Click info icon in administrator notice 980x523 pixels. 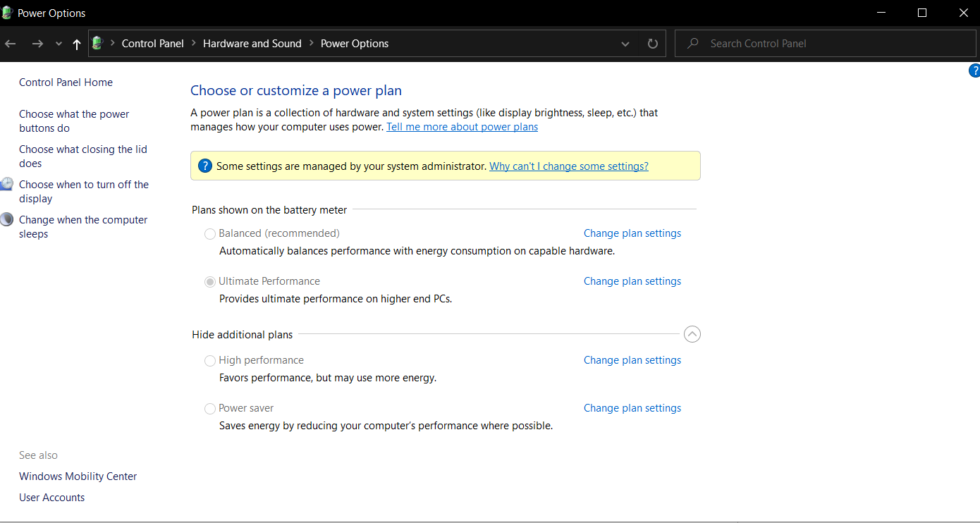204,166
